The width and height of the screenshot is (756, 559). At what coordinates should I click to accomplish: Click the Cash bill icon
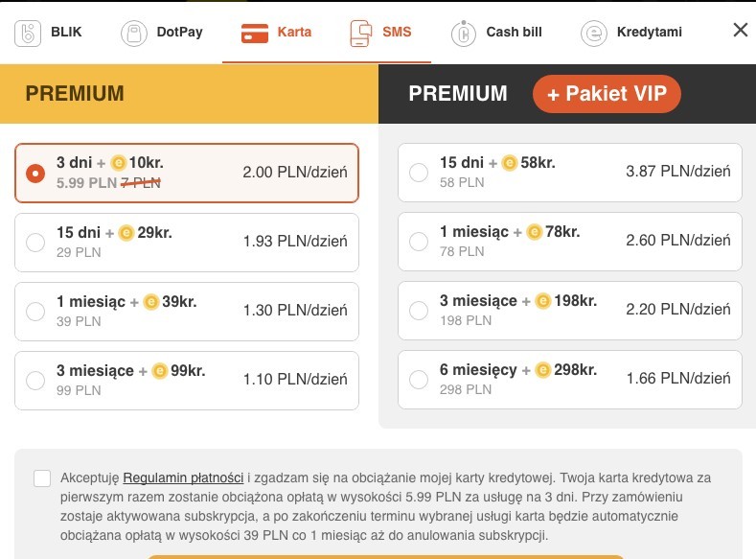point(464,34)
